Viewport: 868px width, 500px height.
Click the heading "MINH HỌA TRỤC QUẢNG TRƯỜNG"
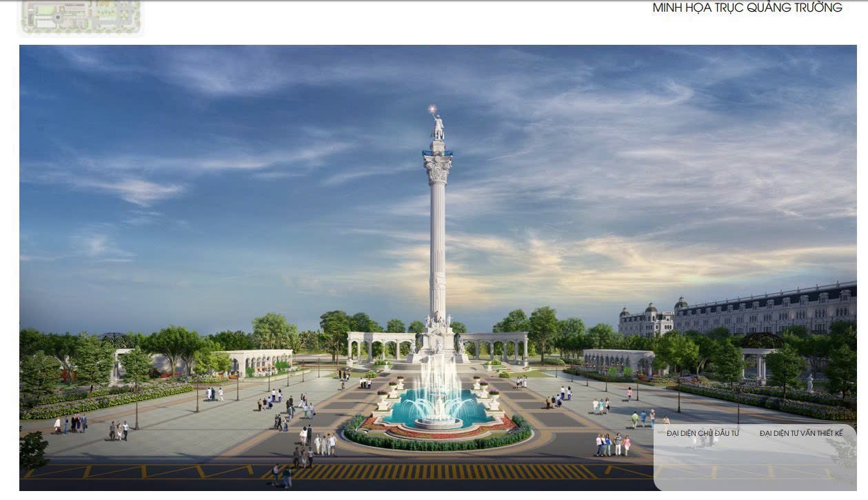(x=747, y=8)
